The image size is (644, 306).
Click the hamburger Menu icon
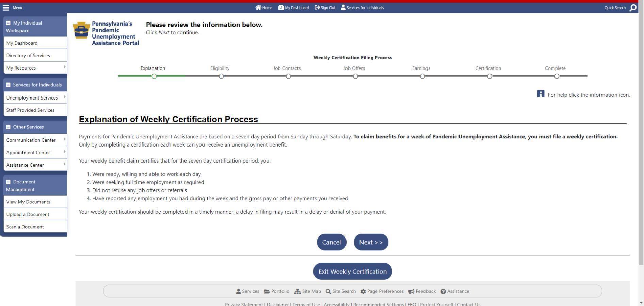pos(6,7)
